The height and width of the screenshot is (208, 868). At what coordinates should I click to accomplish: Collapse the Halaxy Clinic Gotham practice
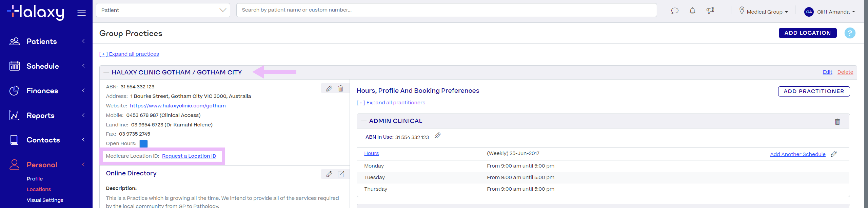106,72
